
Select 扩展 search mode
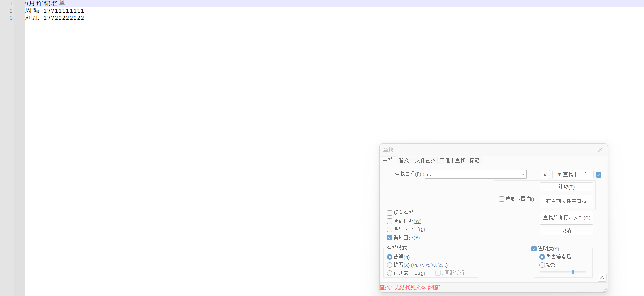pyautogui.click(x=390, y=265)
